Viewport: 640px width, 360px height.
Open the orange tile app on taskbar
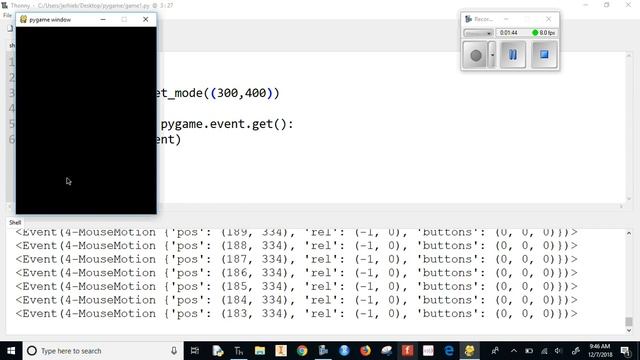pos(281,351)
